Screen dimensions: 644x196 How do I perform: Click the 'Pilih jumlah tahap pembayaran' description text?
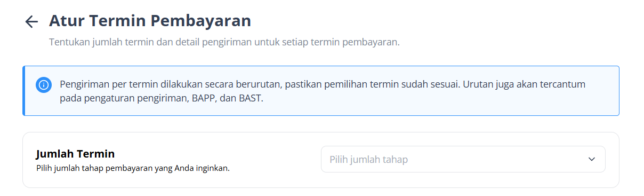[133, 168]
